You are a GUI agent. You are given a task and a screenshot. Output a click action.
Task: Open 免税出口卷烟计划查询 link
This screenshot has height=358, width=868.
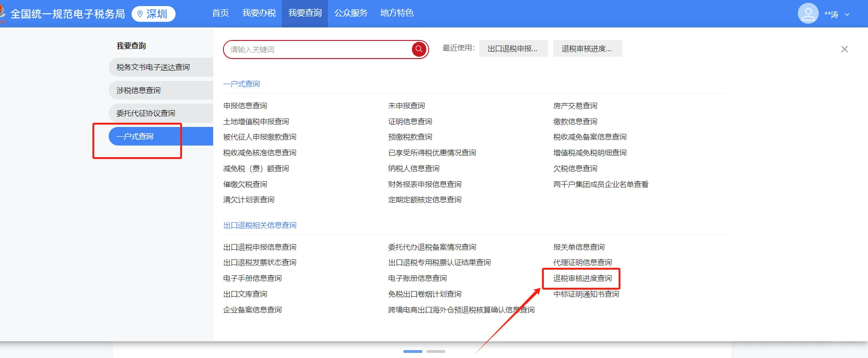[x=425, y=294]
